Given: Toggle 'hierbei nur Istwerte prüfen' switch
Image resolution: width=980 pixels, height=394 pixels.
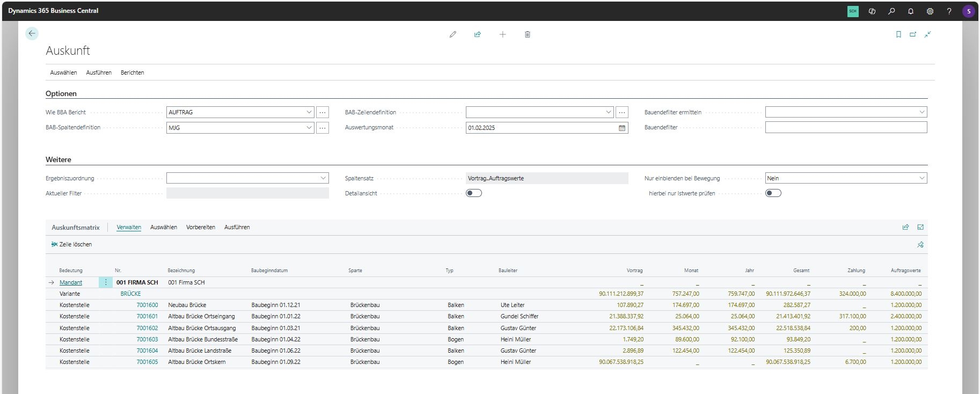Looking at the screenshot, I should coord(773,193).
